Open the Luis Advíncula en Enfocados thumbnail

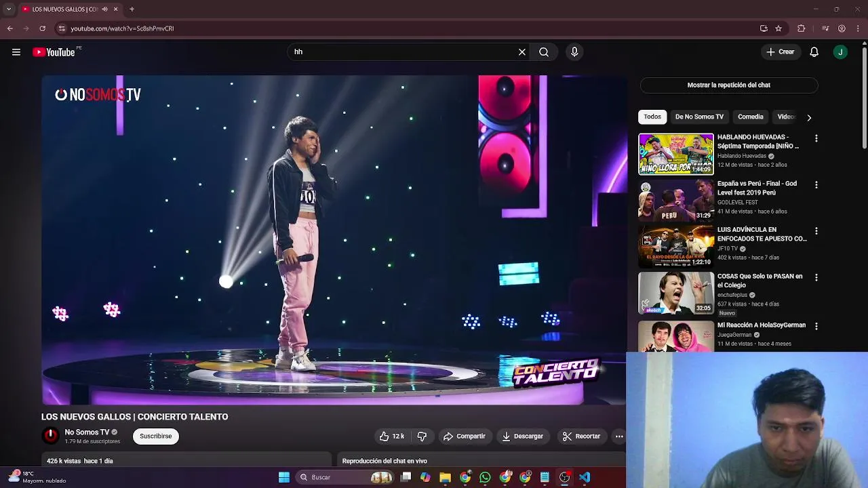(x=676, y=247)
